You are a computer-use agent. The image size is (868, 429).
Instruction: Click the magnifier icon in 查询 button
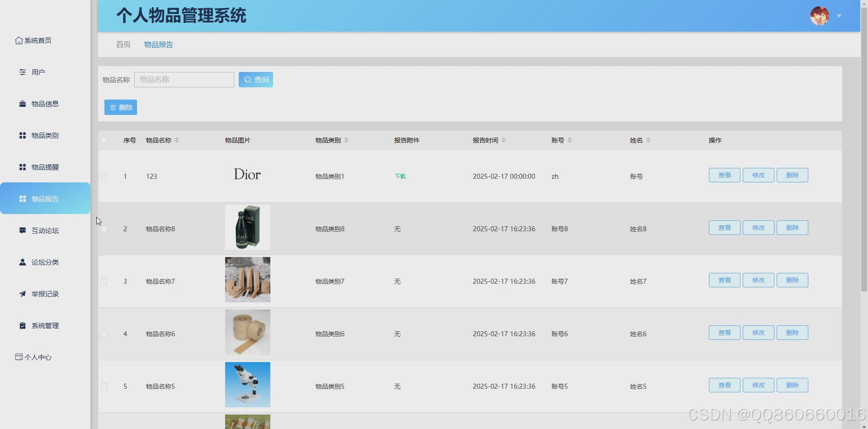(248, 80)
